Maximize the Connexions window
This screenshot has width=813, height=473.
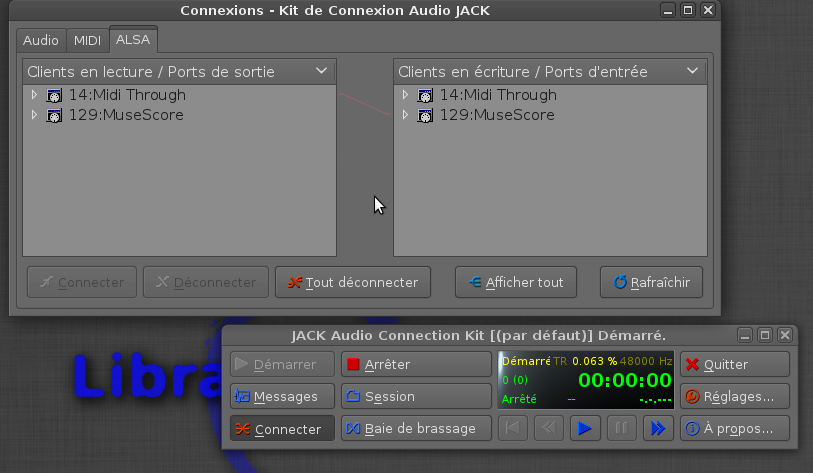click(688, 10)
